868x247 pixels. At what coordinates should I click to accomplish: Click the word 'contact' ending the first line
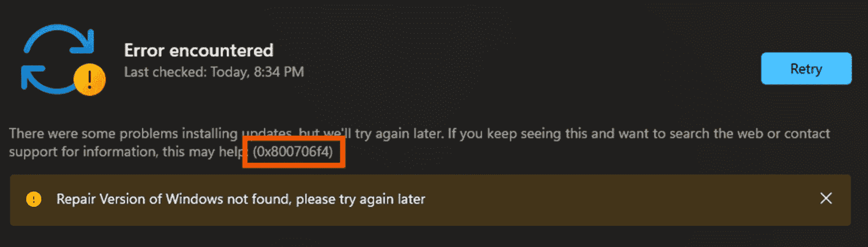(807, 134)
